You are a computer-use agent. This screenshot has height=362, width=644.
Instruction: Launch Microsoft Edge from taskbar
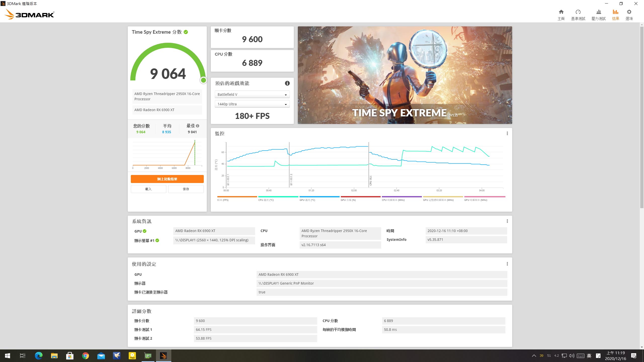pyautogui.click(x=39, y=356)
